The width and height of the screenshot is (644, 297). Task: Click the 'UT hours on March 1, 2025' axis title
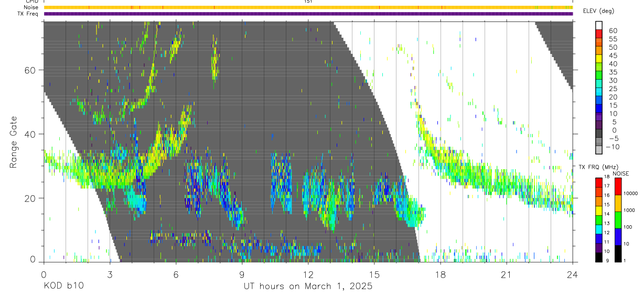click(x=308, y=287)
